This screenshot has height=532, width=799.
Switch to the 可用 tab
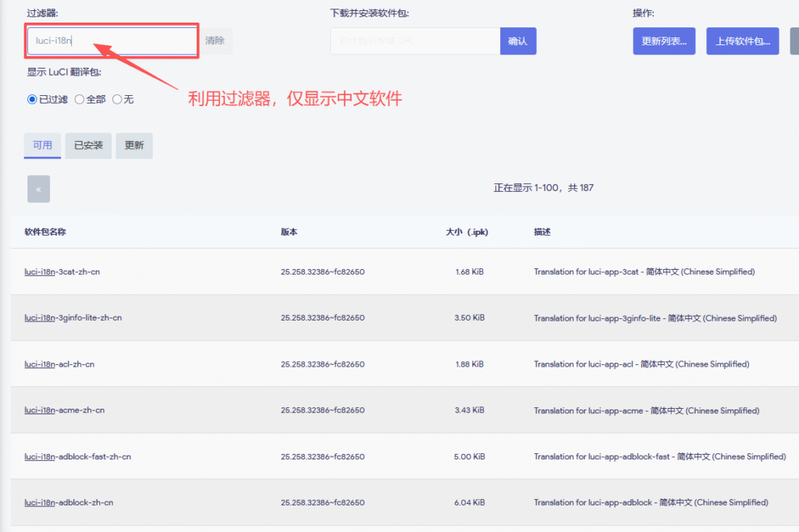click(42, 146)
